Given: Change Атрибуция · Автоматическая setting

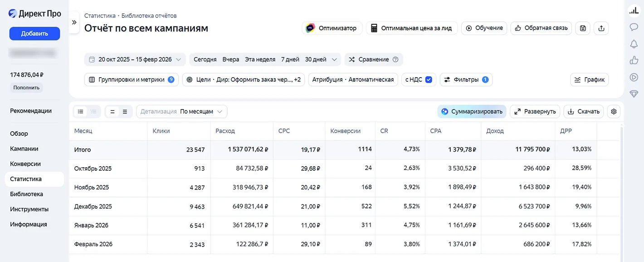Looking at the screenshot, I should click(x=353, y=79).
